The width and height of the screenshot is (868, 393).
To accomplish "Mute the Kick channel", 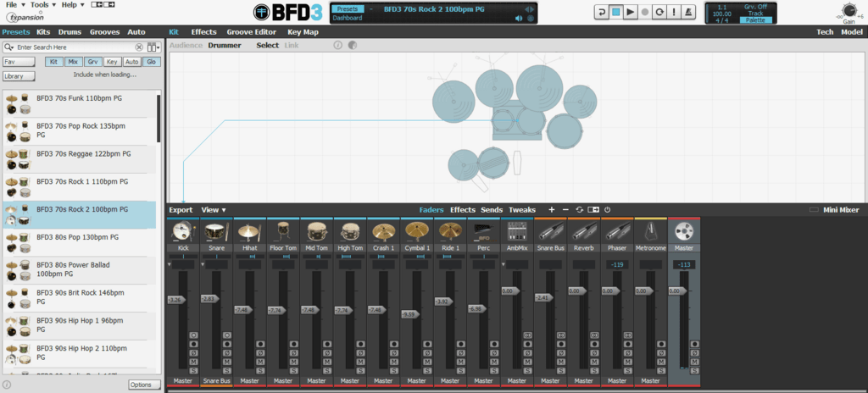I will point(194,362).
